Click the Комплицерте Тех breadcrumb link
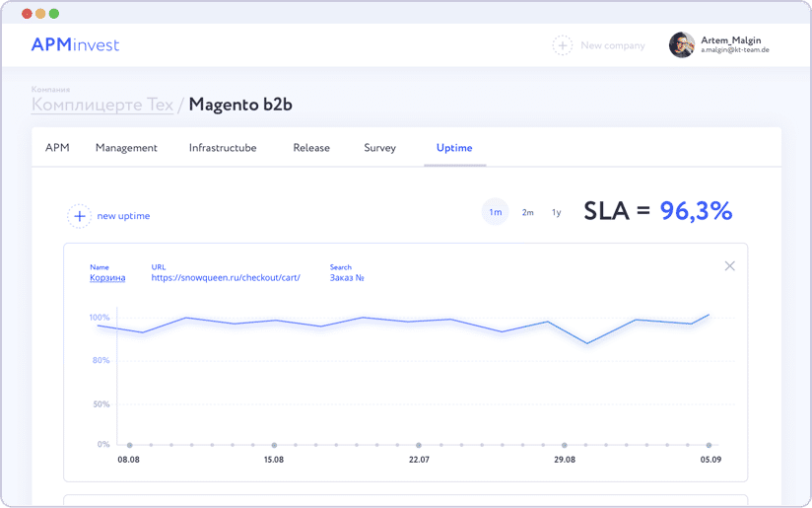The image size is (812, 508). pyautogui.click(x=102, y=105)
